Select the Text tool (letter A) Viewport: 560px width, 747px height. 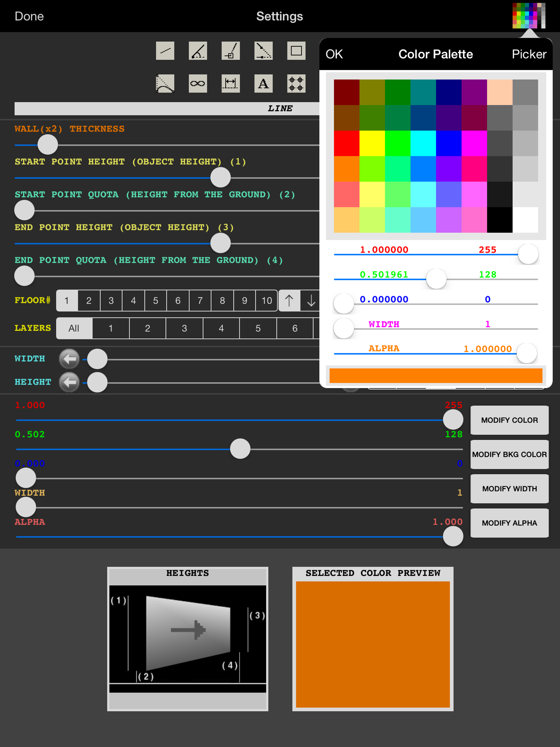(x=263, y=83)
